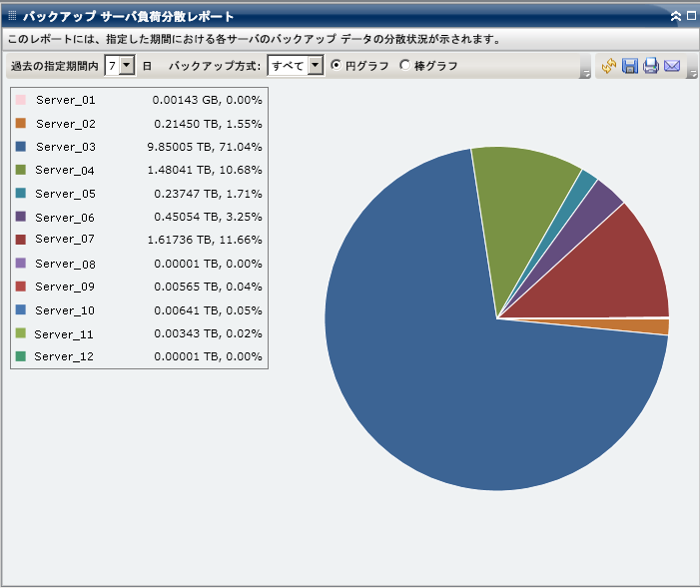Image resolution: width=700 pixels, height=588 pixels.
Task: Click the Server_02 orange legend swatch
Action: pos(21,123)
